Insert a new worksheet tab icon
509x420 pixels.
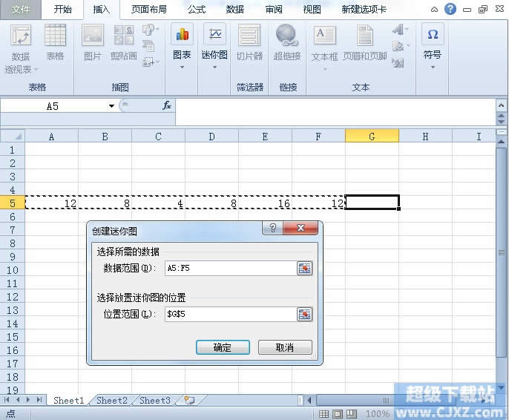click(189, 400)
